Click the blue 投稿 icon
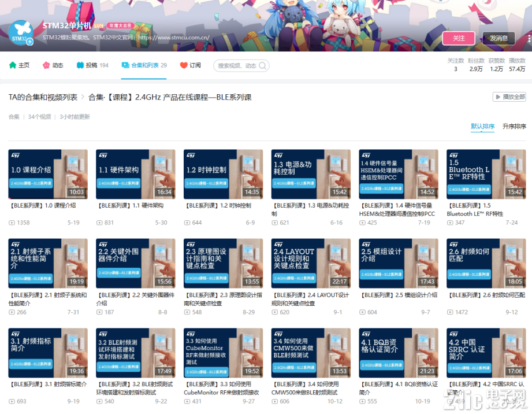This screenshot has width=532, height=414. coord(80,65)
